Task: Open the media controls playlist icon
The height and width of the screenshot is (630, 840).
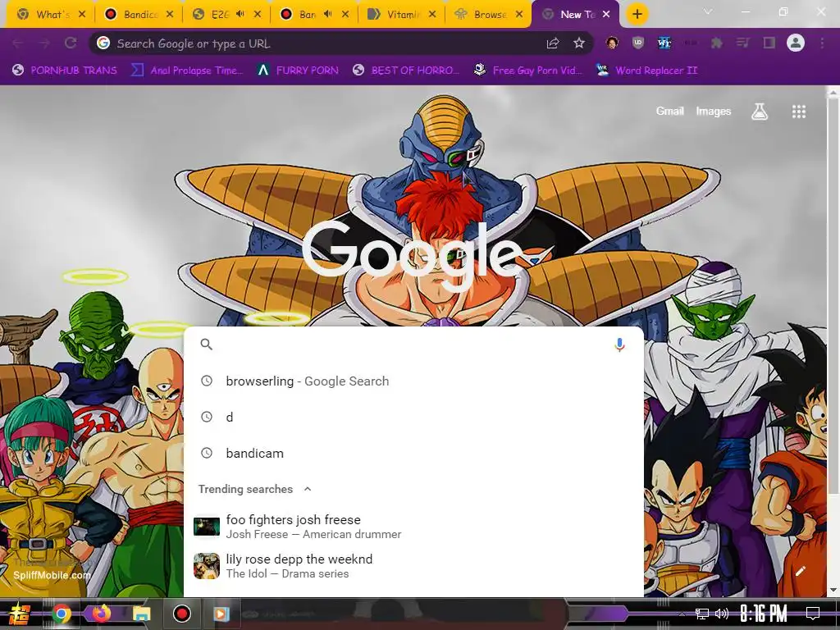Action: click(742, 43)
